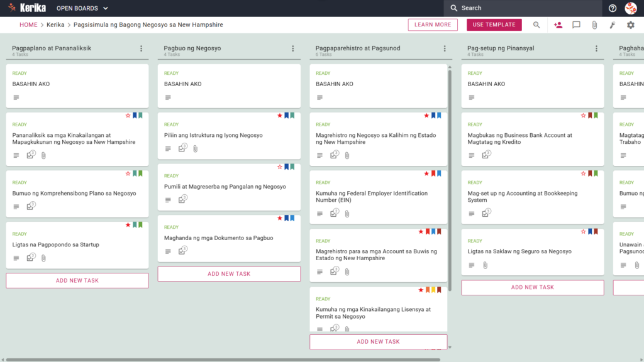Open attachment icon on Piliin ang Istruktura card
This screenshot has width=644, height=362.
(x=196, y=149)
